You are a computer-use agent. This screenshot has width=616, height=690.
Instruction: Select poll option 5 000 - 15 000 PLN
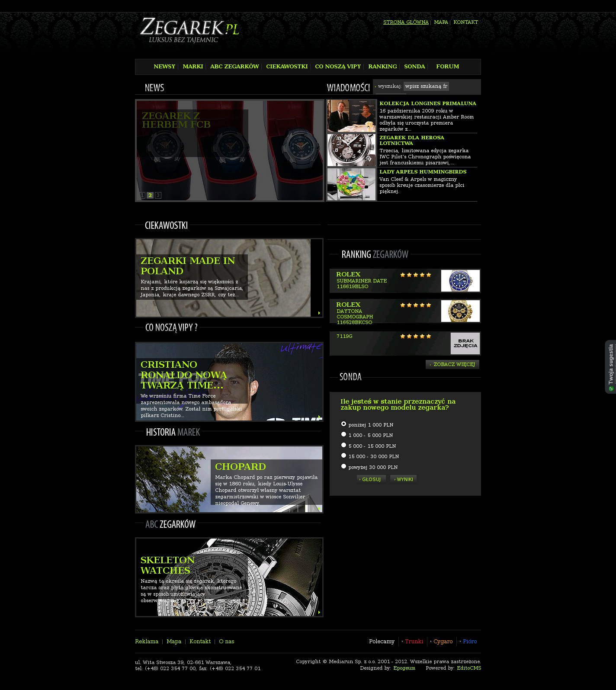343,445
